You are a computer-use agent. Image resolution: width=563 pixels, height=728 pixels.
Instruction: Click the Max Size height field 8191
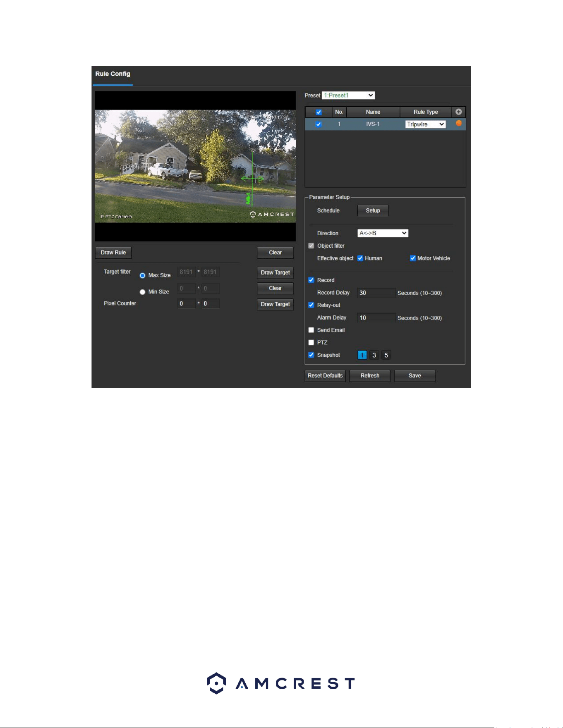pos(211,272)
